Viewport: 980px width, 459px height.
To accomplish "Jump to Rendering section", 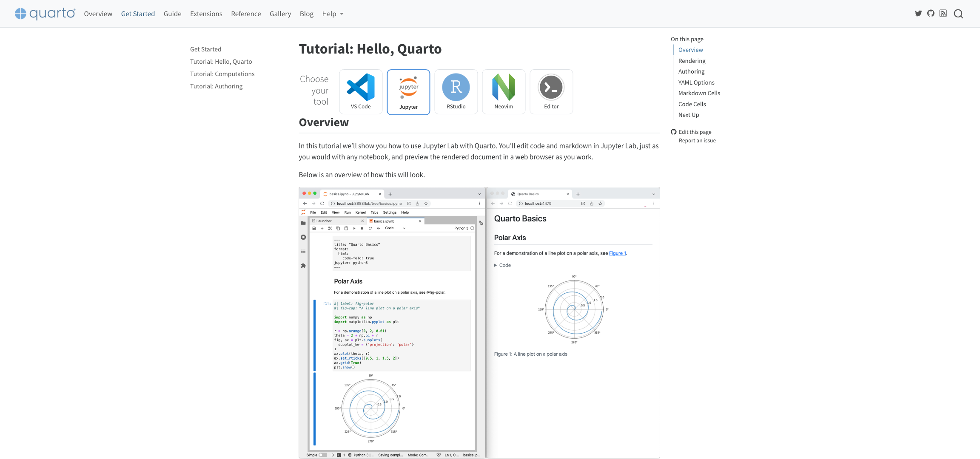I will pyautogui.click(x=692, y=61).
